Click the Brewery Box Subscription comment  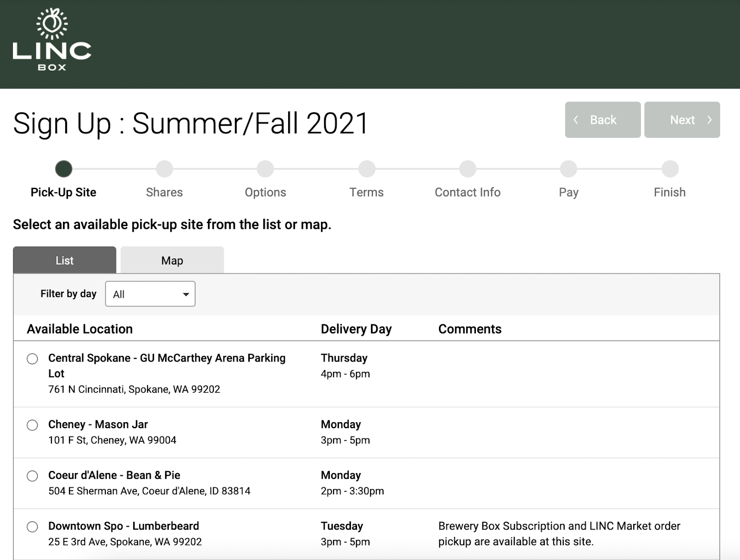click(x=559, y=534)
